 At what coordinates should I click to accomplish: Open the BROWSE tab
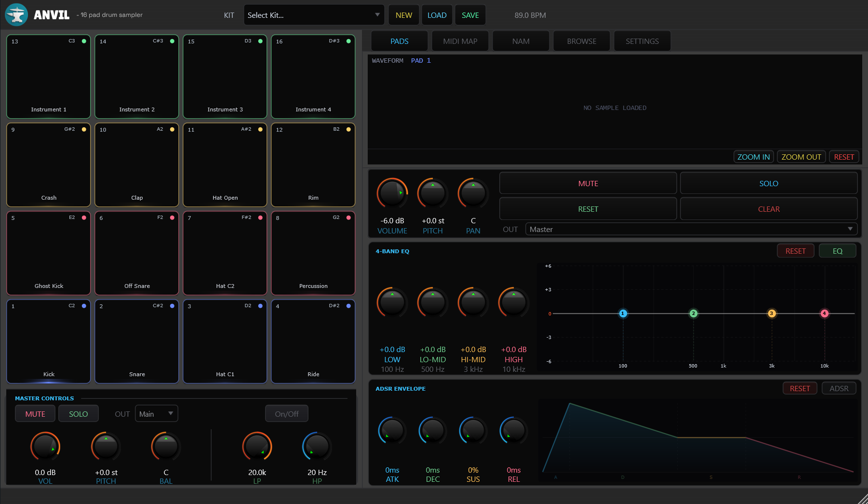[582, 41]
